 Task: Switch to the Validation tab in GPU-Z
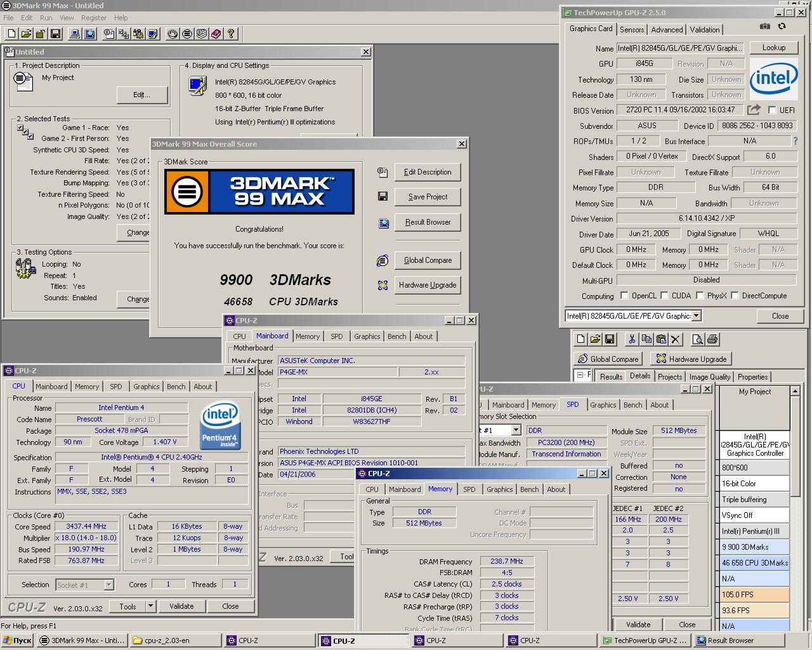click(705, 29)
